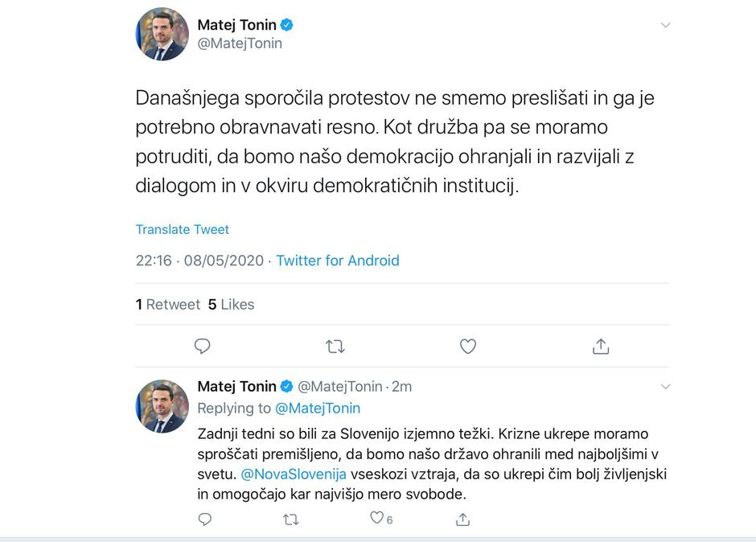Click the verified badge beside the main tweet's name
756x542 pixels.
tap(287, 25)
